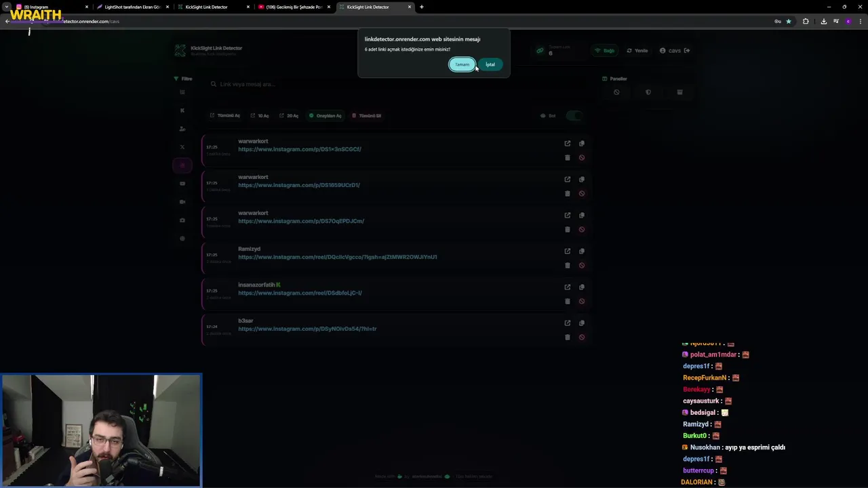This screenshot has height=488, width=868.
Task: Delete the DS7OqEPDJCm link row
Action: 568,230
